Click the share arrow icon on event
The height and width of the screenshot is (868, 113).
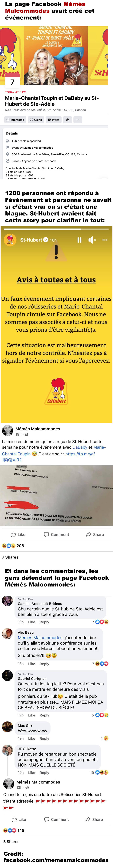[x=67, y=120]
